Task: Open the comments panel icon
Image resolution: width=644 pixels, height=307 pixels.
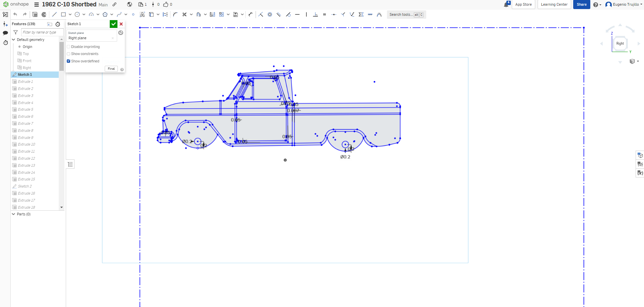Action: [x=5, y=33]
